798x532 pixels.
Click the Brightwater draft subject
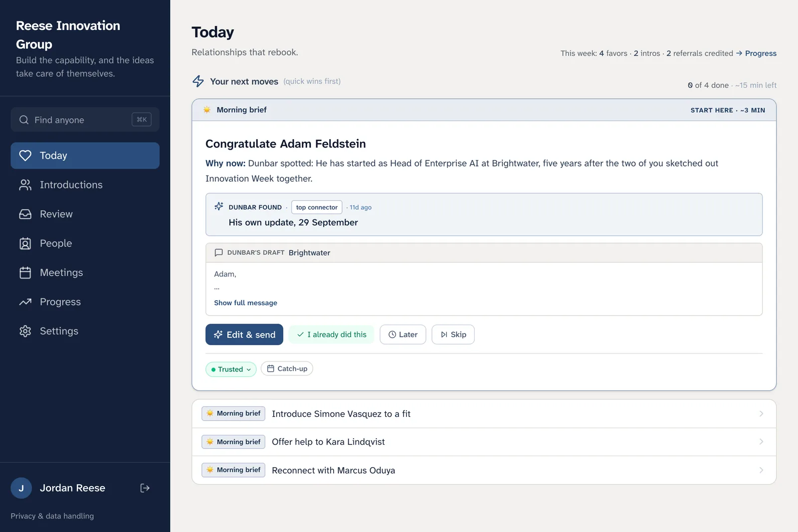click(309, 253)
